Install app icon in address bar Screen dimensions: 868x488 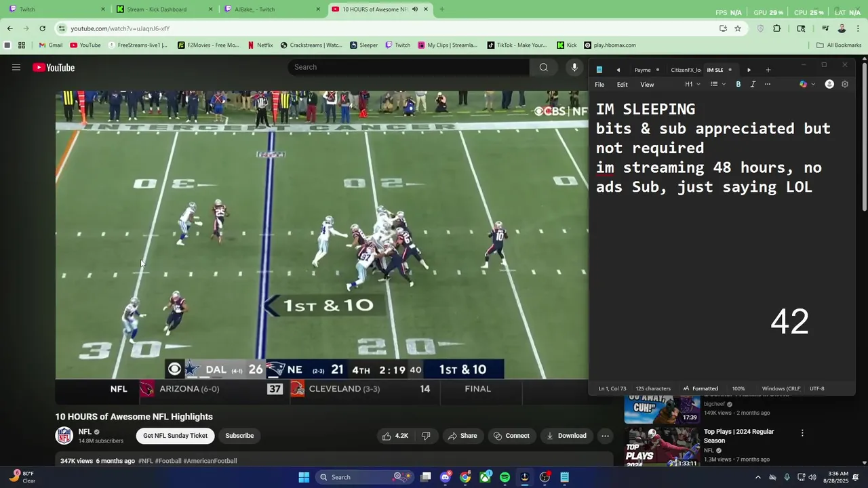(723, 28)
